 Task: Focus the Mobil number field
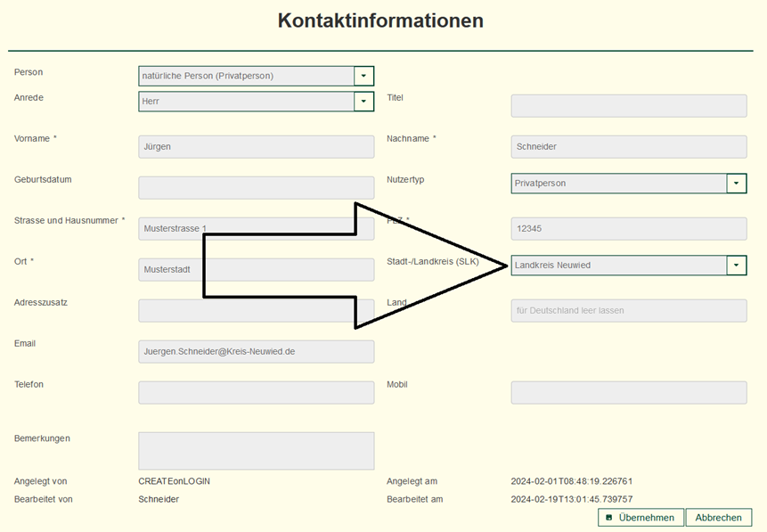click(628, 393)
